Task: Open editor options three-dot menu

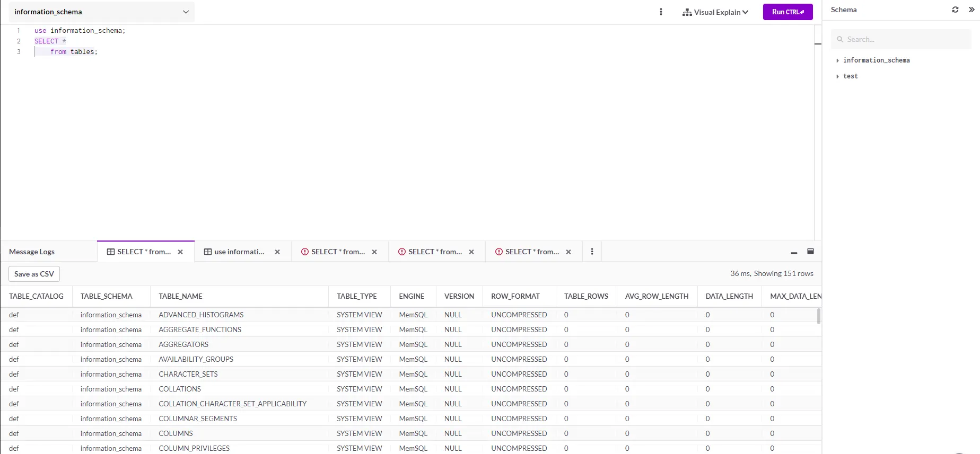Action: point(661,12)
